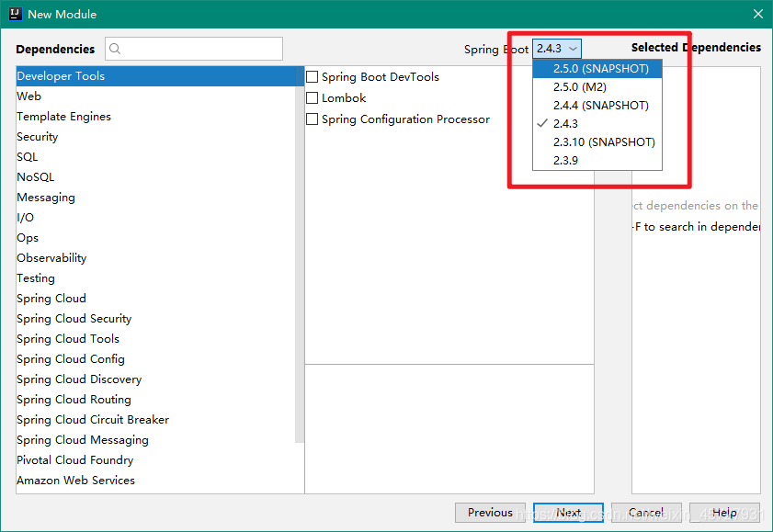Open the Spring Boot version dropdown
Image resolution: width=773 pixels, height=532 pixels.
pyautogui.click(x=555, y=48)
